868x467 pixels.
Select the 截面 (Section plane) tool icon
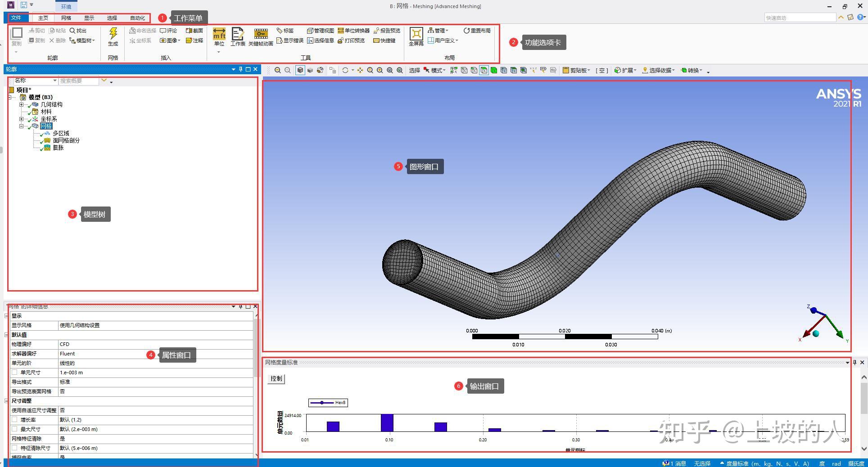click(x=189, y=31)
